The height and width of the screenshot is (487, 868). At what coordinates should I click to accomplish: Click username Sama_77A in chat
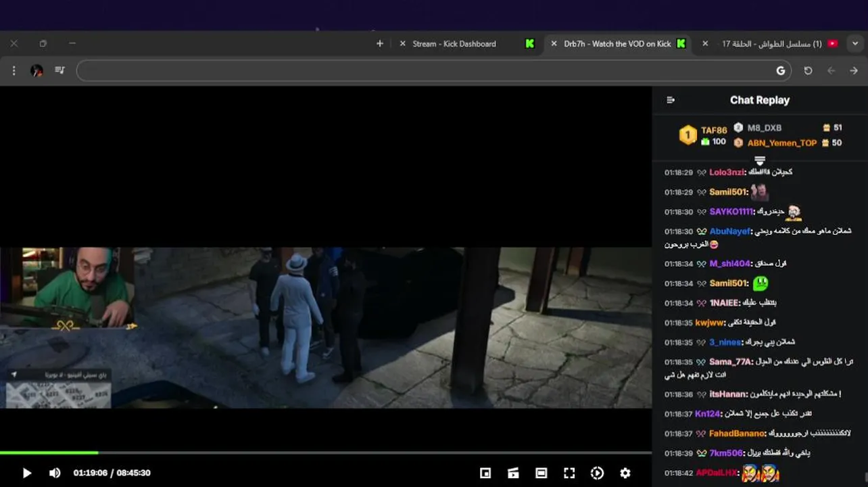(x=731, y=362)
